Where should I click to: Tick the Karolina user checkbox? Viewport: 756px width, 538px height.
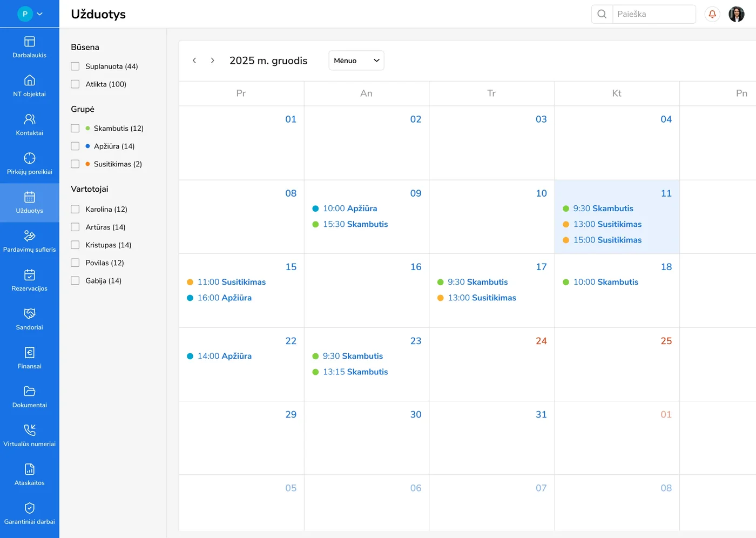click(75, 210)
